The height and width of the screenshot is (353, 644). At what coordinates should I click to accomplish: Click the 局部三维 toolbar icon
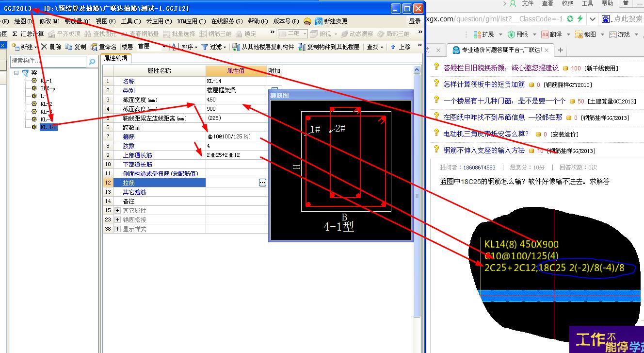381,34
